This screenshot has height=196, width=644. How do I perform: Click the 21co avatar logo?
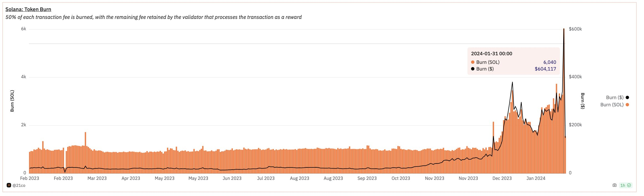click(9, 185)
